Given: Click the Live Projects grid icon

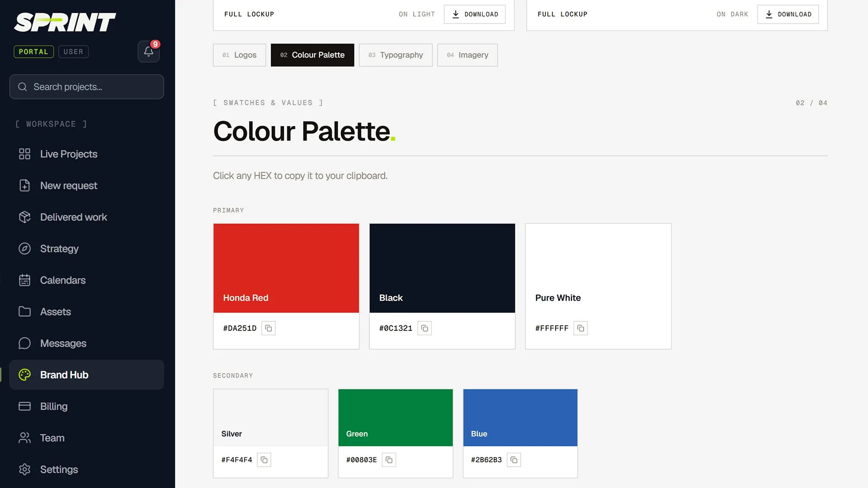Looking at the screenshot, I should [x=24, y=154].
